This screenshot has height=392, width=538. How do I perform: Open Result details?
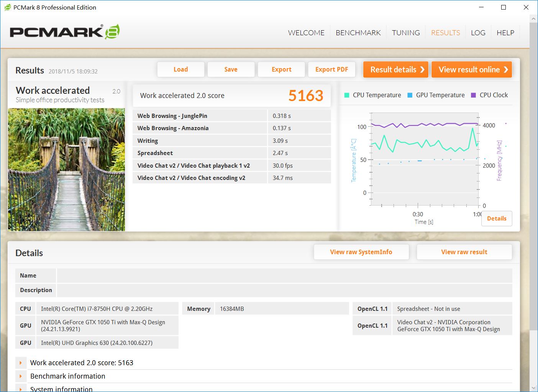click(x=396, y=70)
